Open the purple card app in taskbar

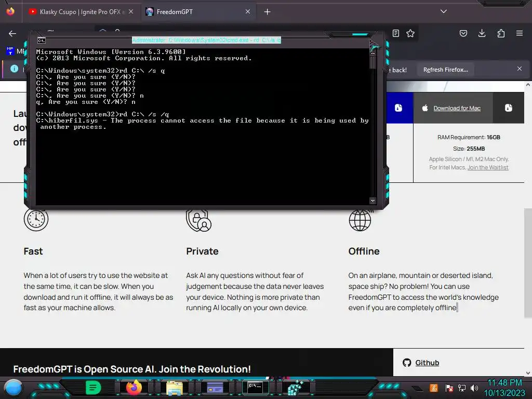click(x=215, y=388)
